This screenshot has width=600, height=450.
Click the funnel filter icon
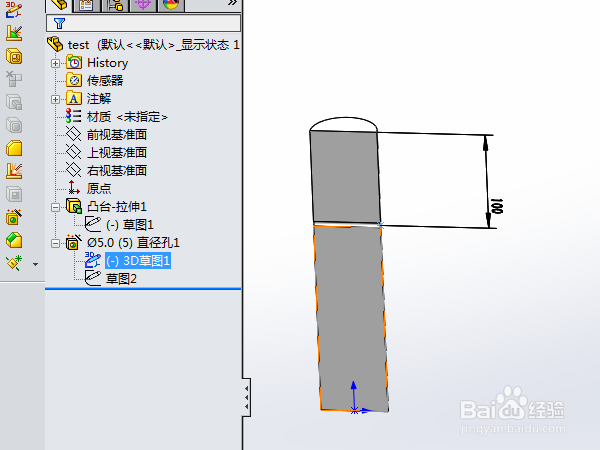pos(59,24)
